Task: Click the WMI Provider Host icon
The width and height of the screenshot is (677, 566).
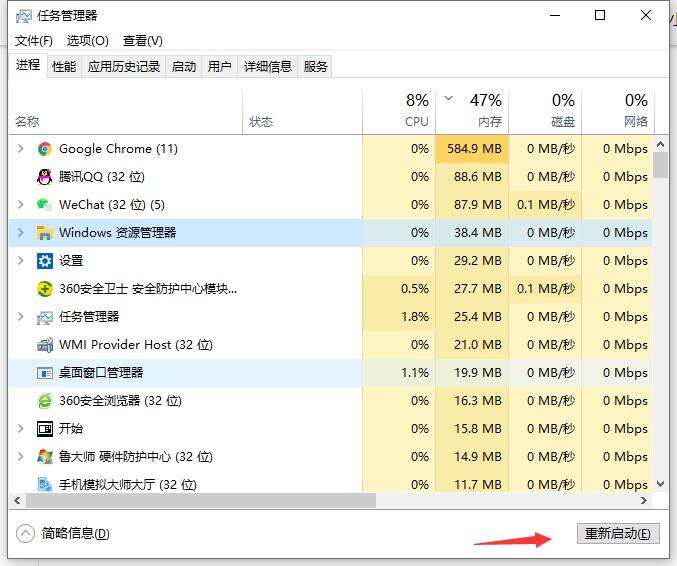Action: tap(44, 345)
